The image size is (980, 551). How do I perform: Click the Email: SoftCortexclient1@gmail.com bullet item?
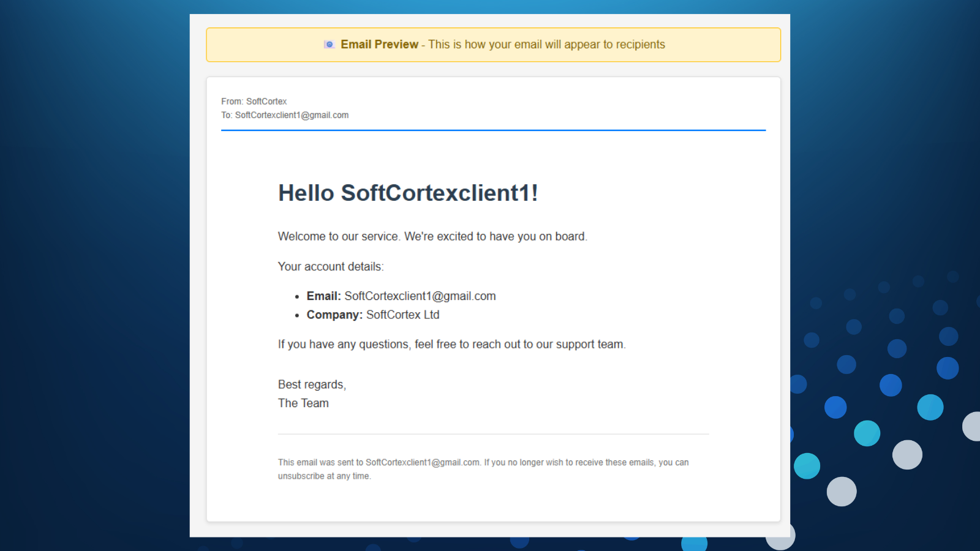pos(401,296)
